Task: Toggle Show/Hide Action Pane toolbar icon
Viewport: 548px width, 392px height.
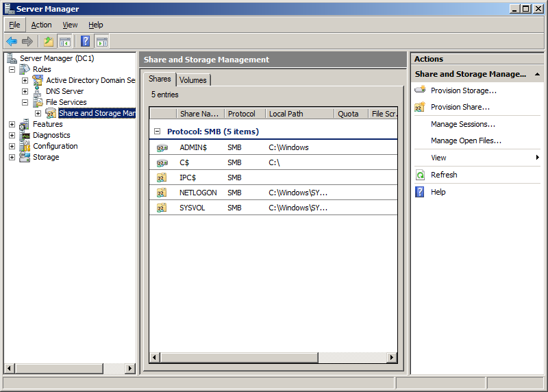Action: (x=102, y=42)
